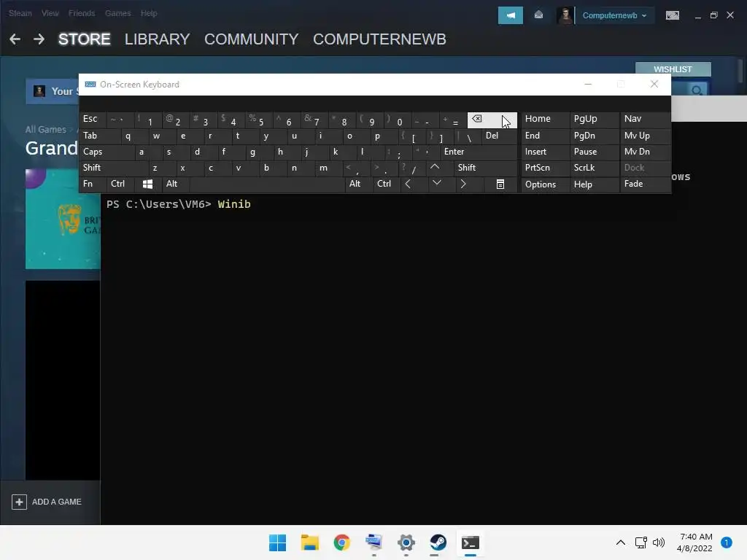This screenshot has height=560, width=747.
Task: Open volume tray icon
Action: [659, 542]
